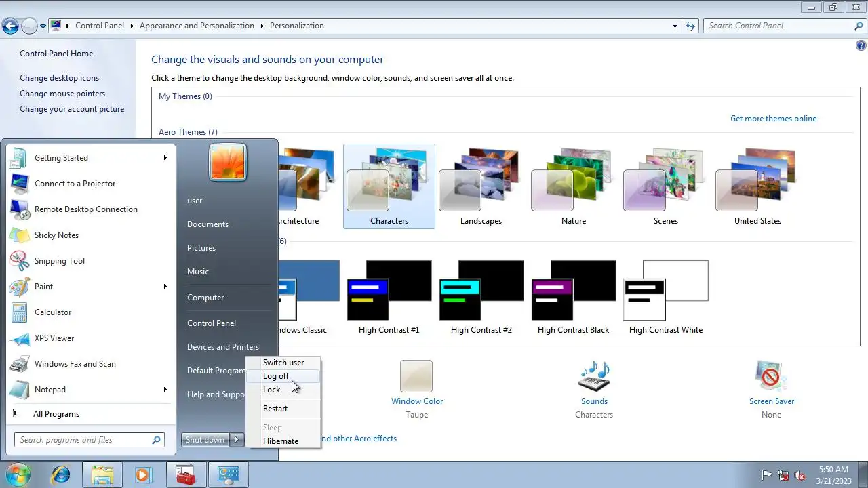Select Restart from the power menu
868x488 pixels.
[283, 409]
